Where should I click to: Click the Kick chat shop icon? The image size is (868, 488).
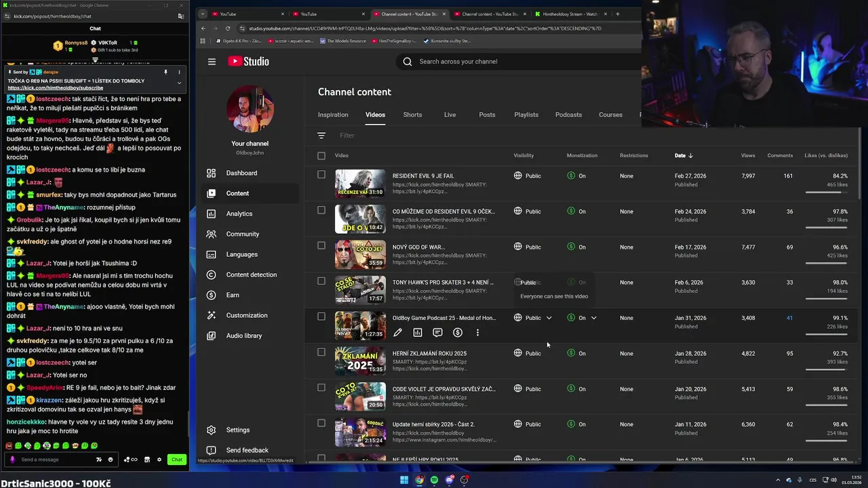coord(146,460)
